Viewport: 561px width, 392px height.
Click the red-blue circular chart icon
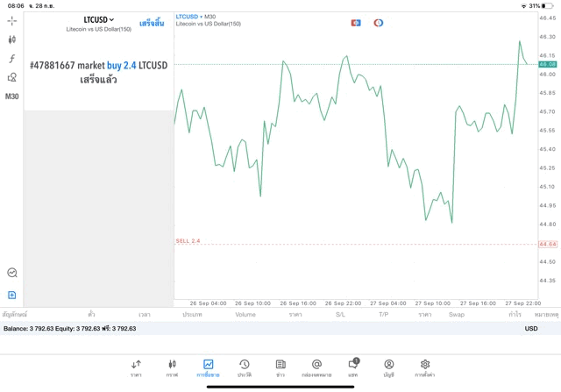click(378, 23)
